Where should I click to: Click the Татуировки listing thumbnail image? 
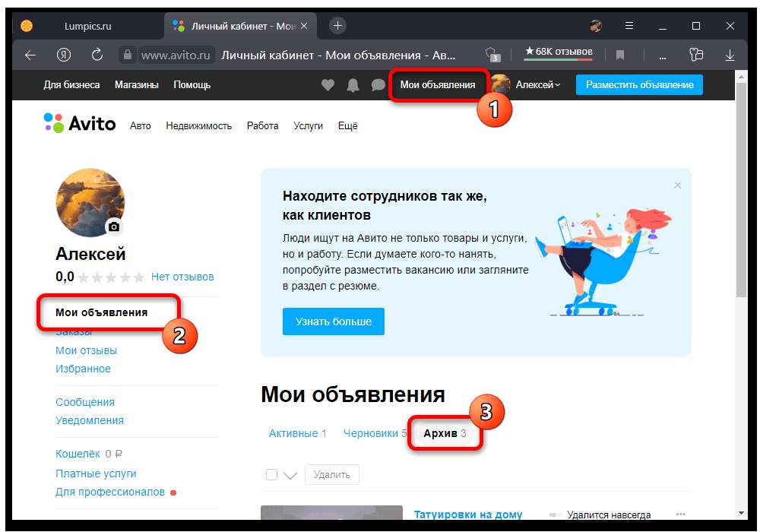pyautogui.click(x=331, y=512)
